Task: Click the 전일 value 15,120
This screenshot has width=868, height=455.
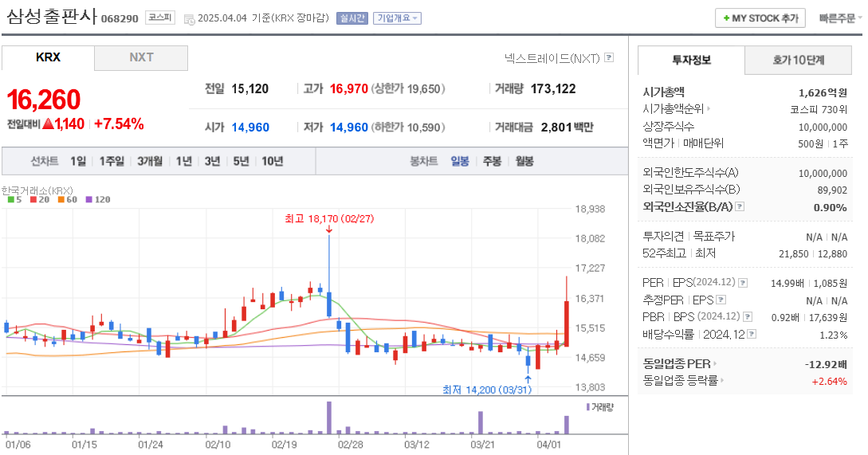Action: tap(249, 89)
